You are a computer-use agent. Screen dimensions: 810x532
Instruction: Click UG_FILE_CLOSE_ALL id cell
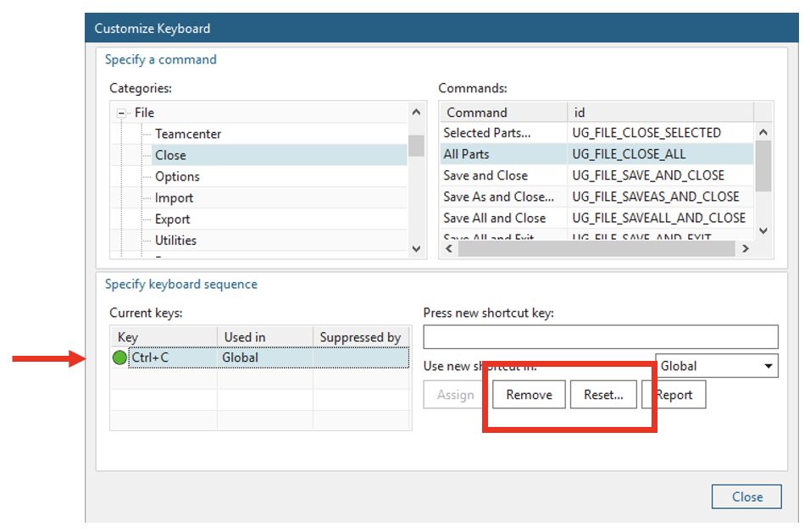[x=661, y=154]
